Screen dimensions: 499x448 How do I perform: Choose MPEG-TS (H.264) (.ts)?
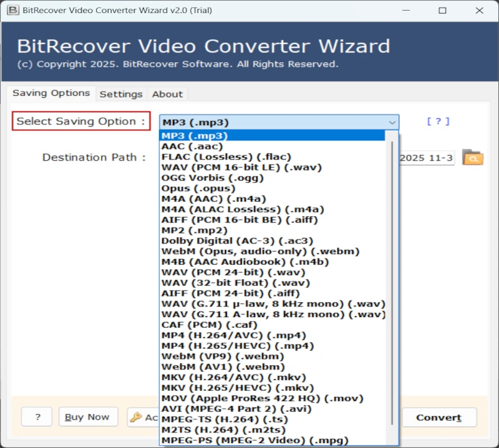tap(272, 419)
